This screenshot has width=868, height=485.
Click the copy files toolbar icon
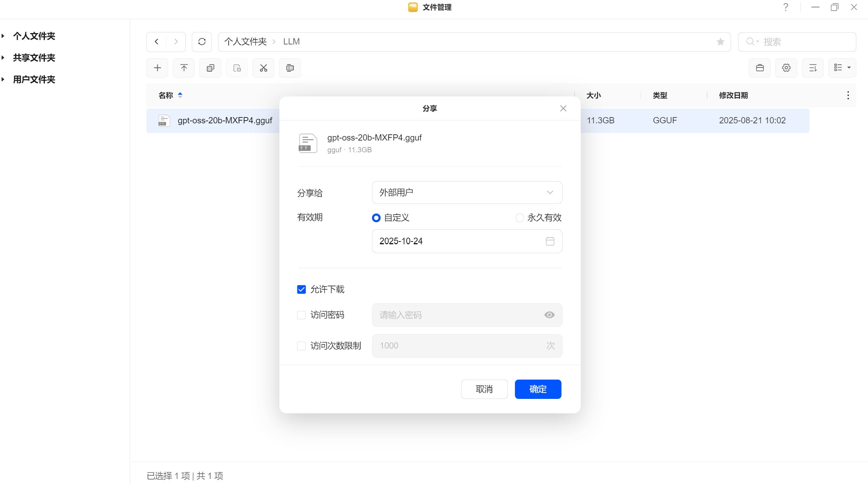pyautogui.click(x=210, y=68)
